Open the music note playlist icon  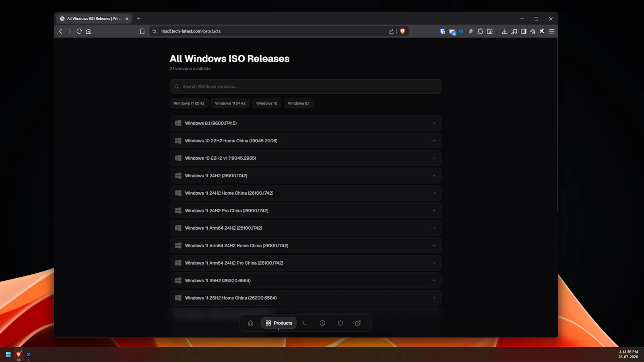(514, 31)
